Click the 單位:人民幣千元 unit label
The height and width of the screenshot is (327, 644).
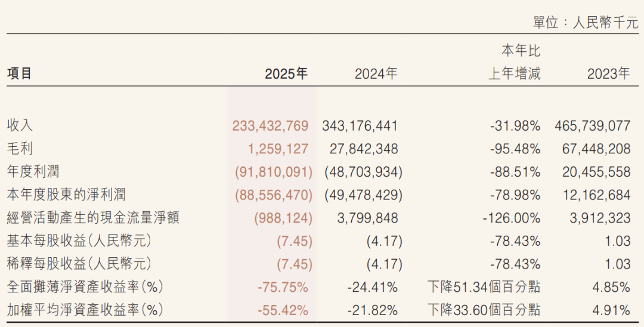click(586, 23)
